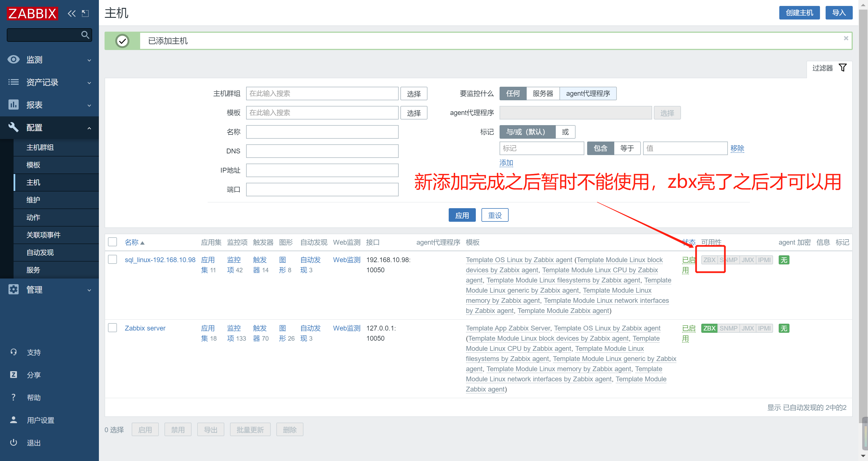This screenshot has height=461, width=868.
Task: Click grey ZBX badge of sql_linux host
Action: (x=709, y=260)
